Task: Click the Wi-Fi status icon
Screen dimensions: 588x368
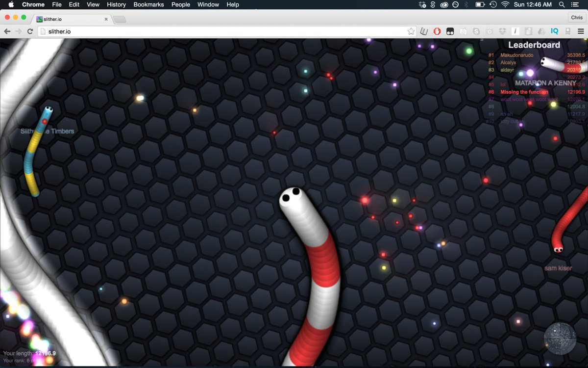Action: click(x=505, y=4)
